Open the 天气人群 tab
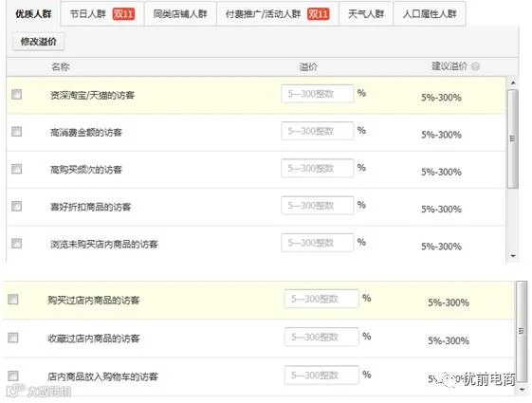The image size is (532, 403). click(x=366, y=14)
